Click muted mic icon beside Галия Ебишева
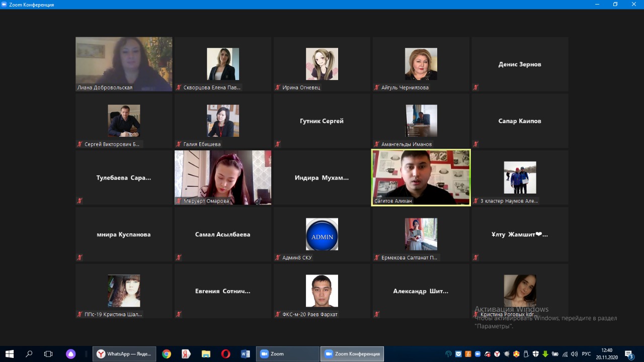This screenshot has width=644, height=362. [179, 144]
